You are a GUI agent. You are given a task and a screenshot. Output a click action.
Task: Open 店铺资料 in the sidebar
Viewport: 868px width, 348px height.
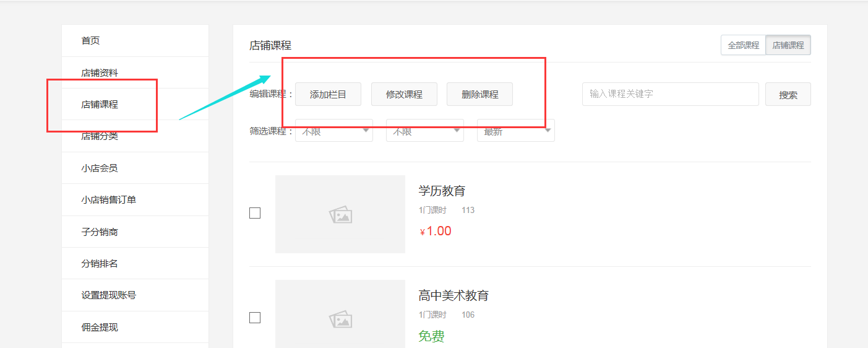click(x=135, y=73)
